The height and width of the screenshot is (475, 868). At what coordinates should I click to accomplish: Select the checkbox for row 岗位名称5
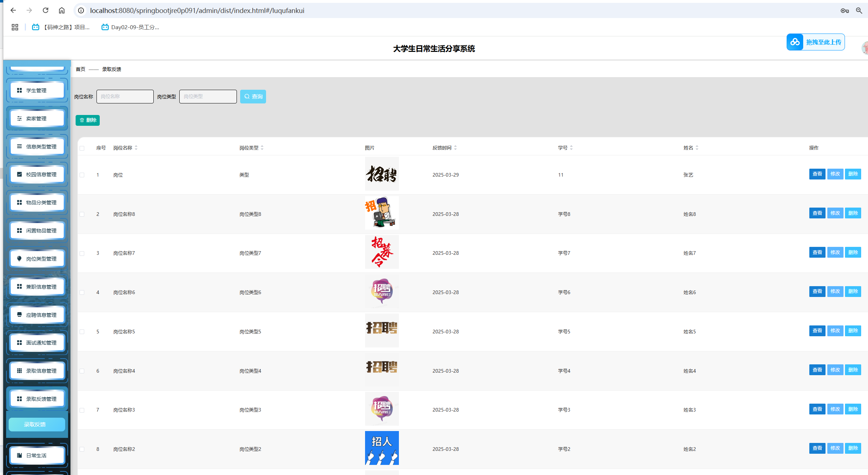(82, 332)
